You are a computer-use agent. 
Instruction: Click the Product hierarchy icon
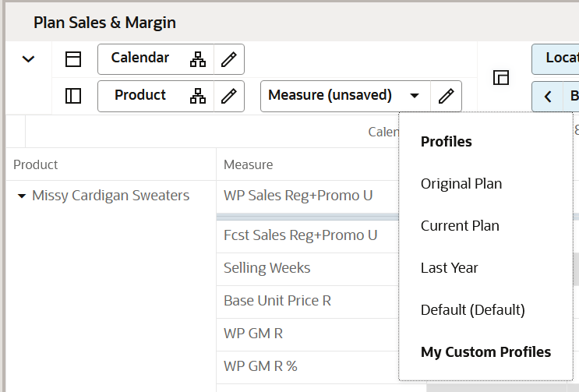point(198,96)
